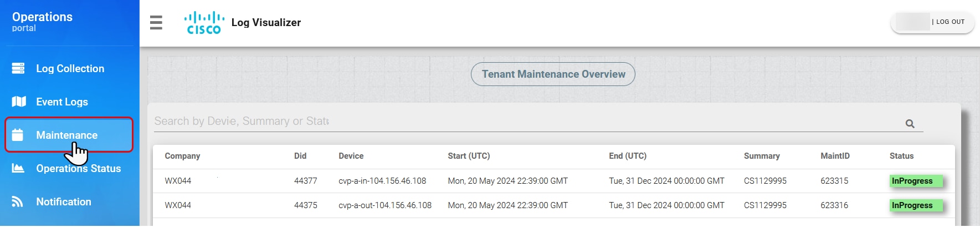The height and width of the screenshot is (227, 980).
Task: Open the hamburger menu icon
Action: click(x=156, y=23)
